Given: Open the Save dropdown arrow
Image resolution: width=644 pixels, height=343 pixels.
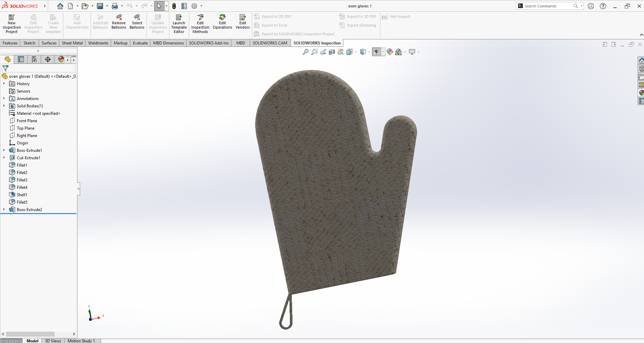Looking at the screenshot, I should tap(107, 6).
